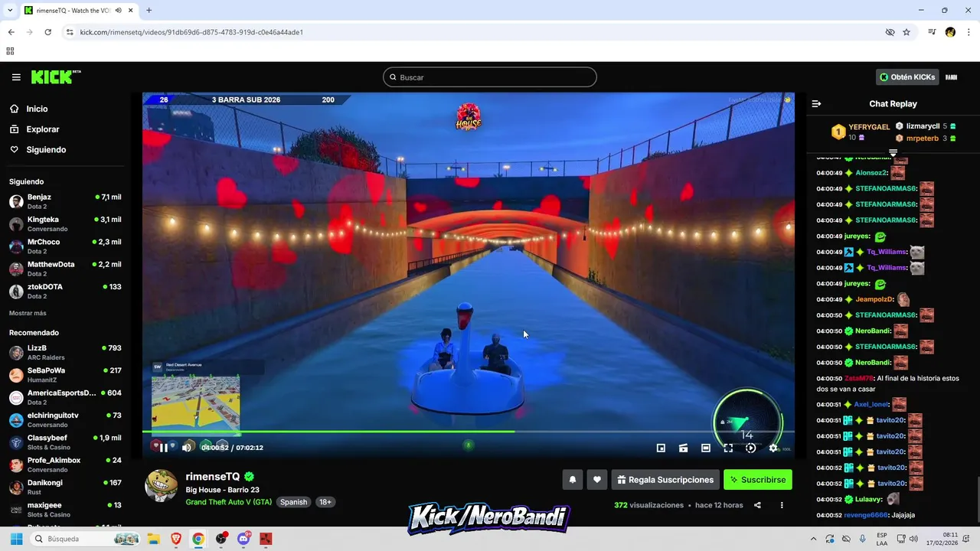This screenshot has width=980, height=551.
Task: Open MatthewDota channel
Action: pos(65,269)
